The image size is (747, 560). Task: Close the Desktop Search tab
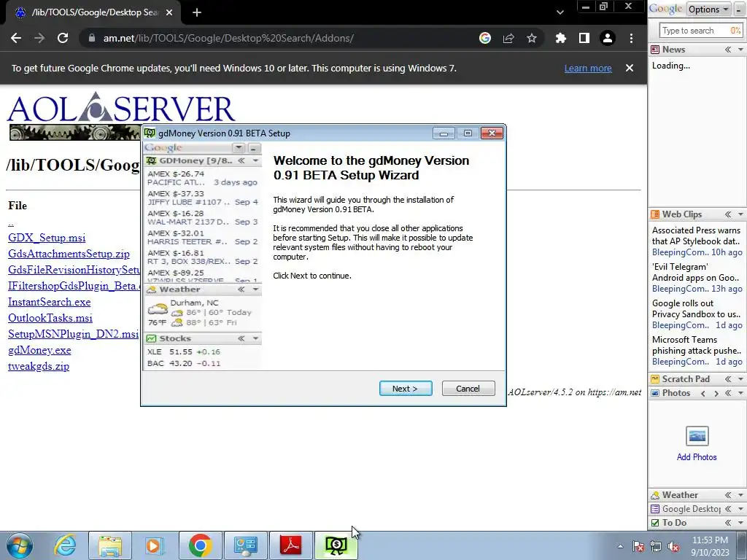[x=169, y=12]
